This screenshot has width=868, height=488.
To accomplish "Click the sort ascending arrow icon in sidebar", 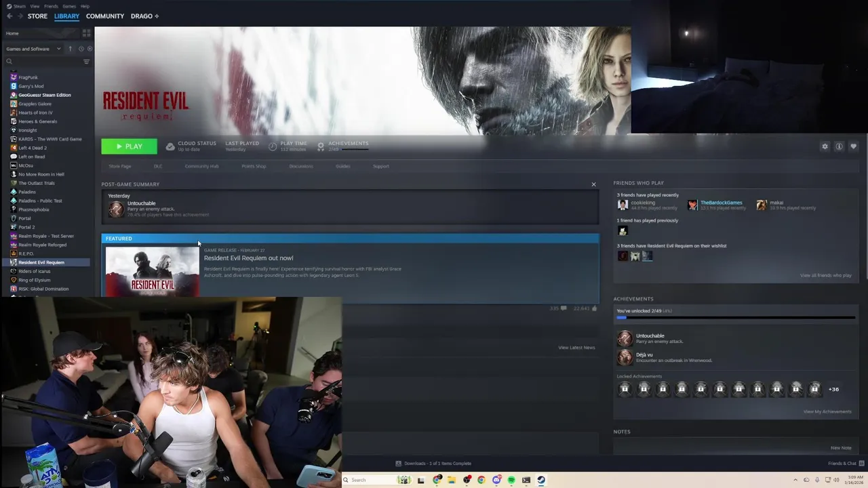I will pos(70,49).
